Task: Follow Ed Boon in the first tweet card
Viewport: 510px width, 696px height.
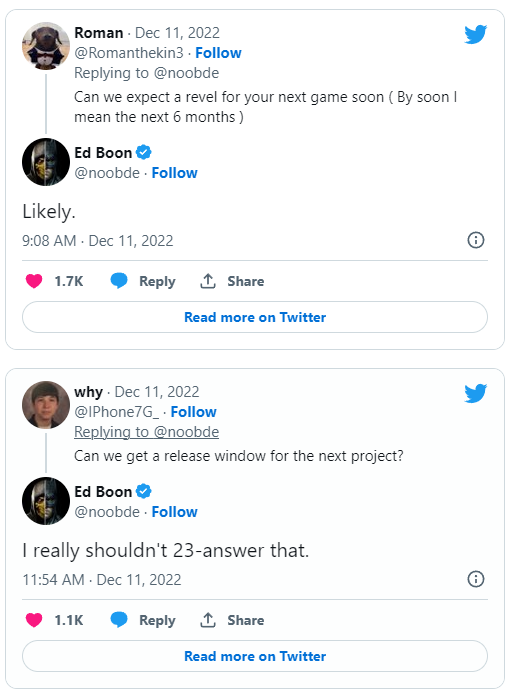Action: tap(174, 173)
